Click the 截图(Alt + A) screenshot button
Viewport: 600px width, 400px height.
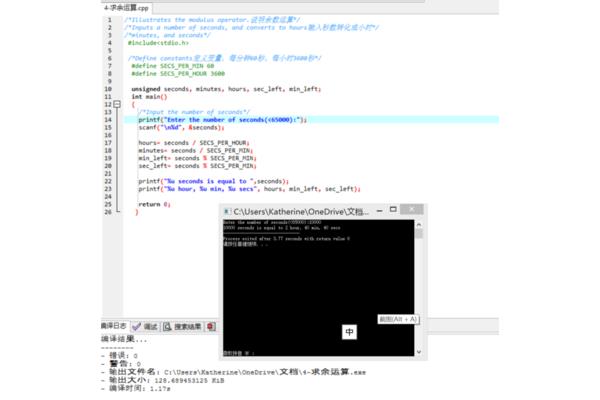pos(398,319)
